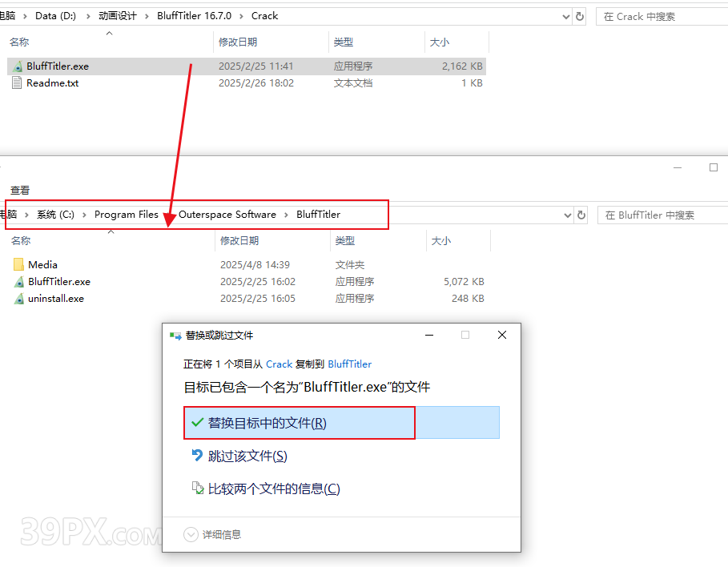
Task: Click the green checkmark replace icon
Action: [x=197, y=422]
